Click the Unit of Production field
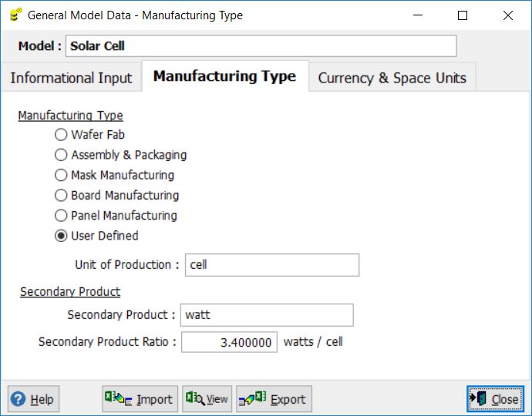Image resolution: width=532 pixels, height=416 pixels. click(272, 265)
